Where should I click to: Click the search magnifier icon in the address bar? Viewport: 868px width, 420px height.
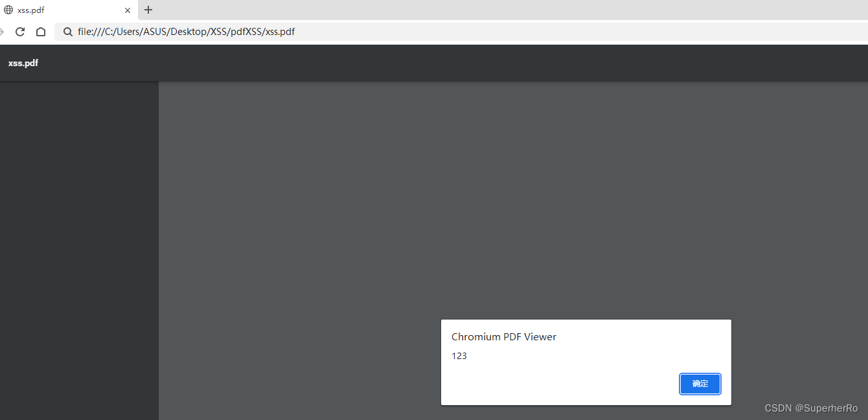(x=67, y=32)
